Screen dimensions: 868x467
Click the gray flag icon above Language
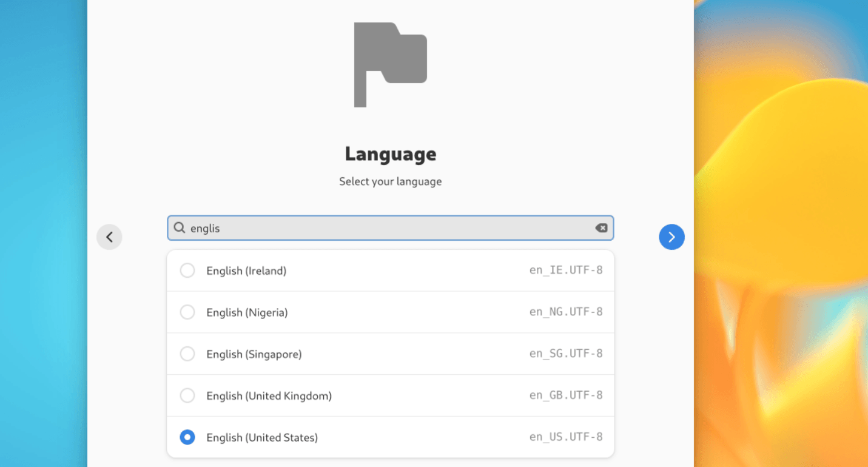tap(390, 64)
